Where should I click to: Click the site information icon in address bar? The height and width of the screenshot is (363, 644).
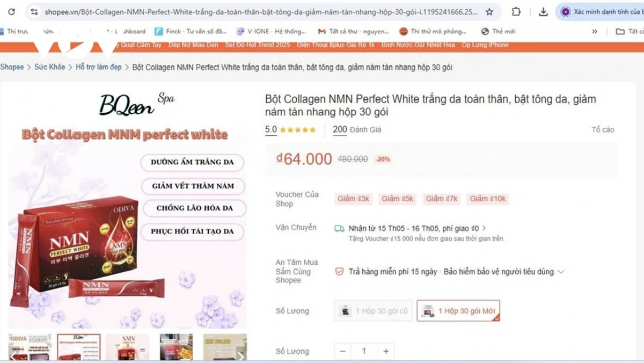[34, 12]
